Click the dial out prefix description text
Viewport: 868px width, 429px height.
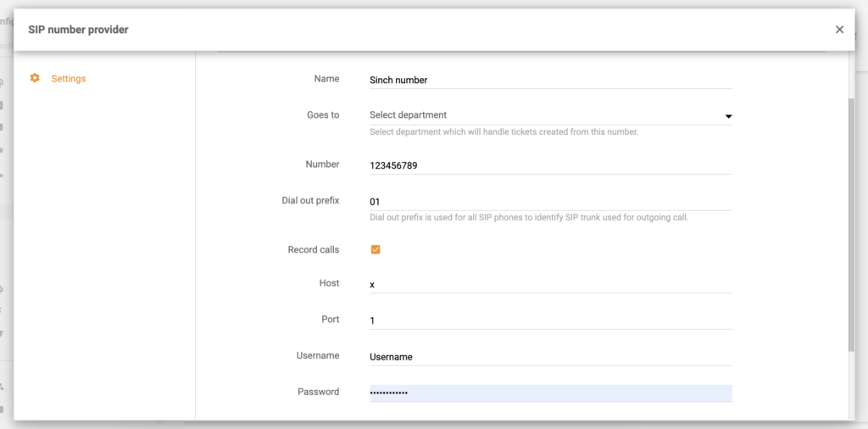coord(529,218)
